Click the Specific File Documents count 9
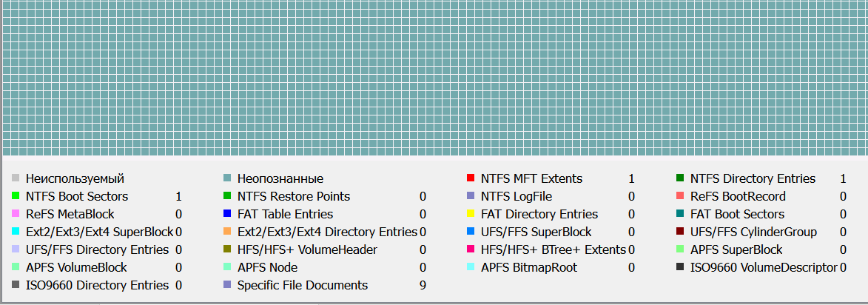Image resolution: width=868 pixels, height=305 pixels. coord(423,285)
